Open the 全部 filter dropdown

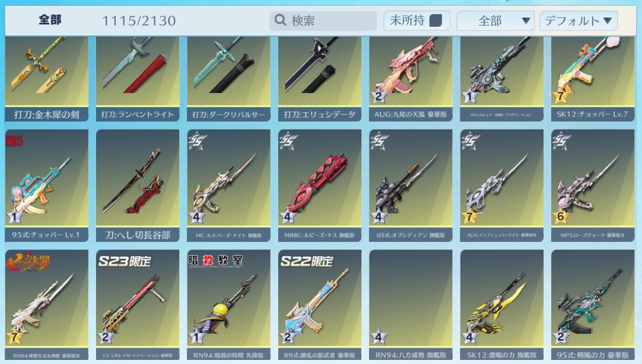click(495, 20)
